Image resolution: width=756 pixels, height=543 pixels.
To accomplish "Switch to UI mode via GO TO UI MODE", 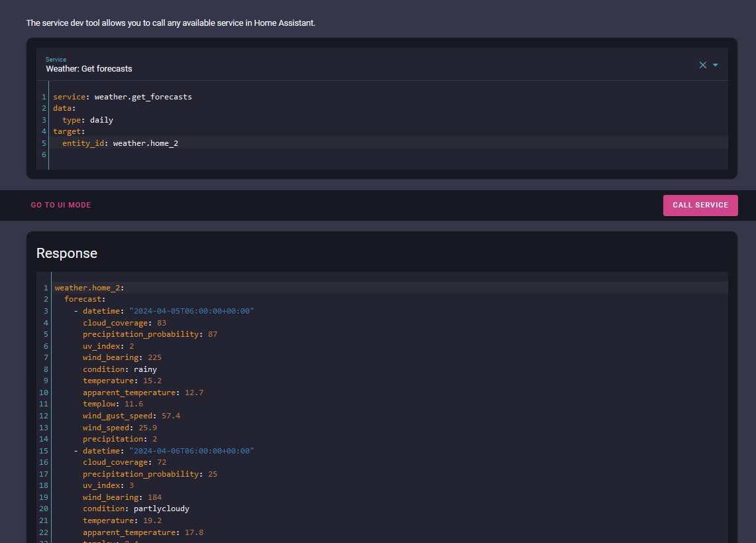I will click(x=61, y=206).
